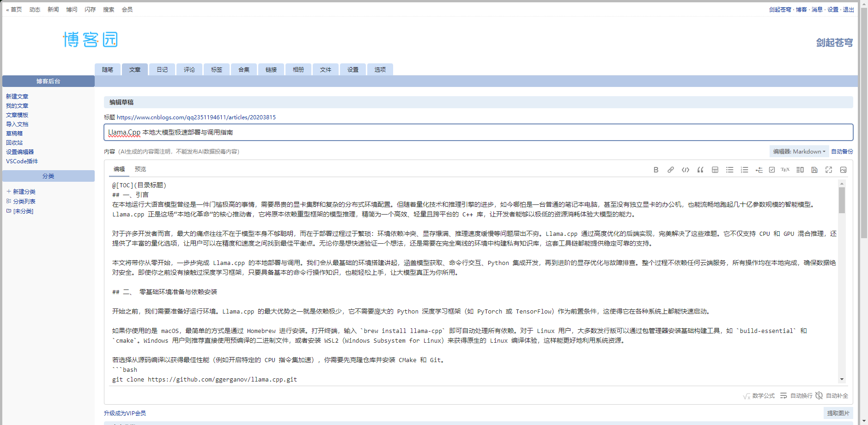This screenshot has width=868, height=425.
Task: Click the outdent/indent list icon
Action: [x=759, y=170]
